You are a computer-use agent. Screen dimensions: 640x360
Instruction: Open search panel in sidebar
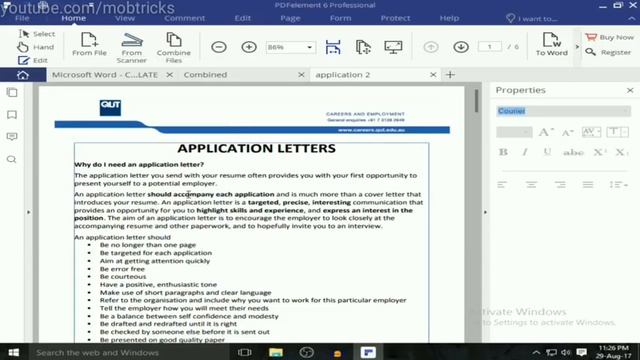(x=12, y=159)
